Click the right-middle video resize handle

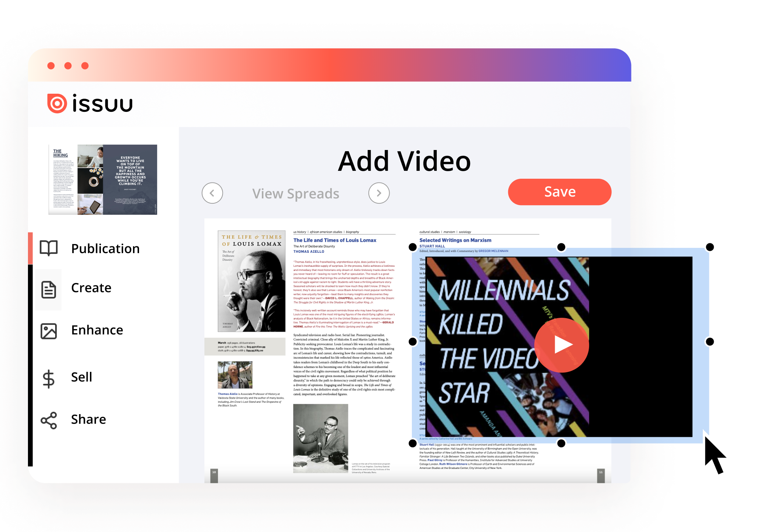click(x=710, y=342)
